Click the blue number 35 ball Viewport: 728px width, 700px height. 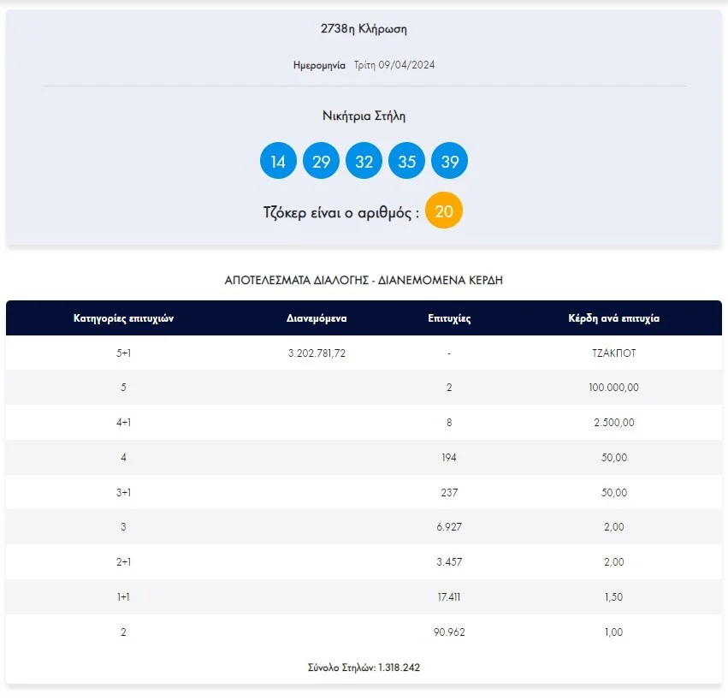[x=406, y=162]
